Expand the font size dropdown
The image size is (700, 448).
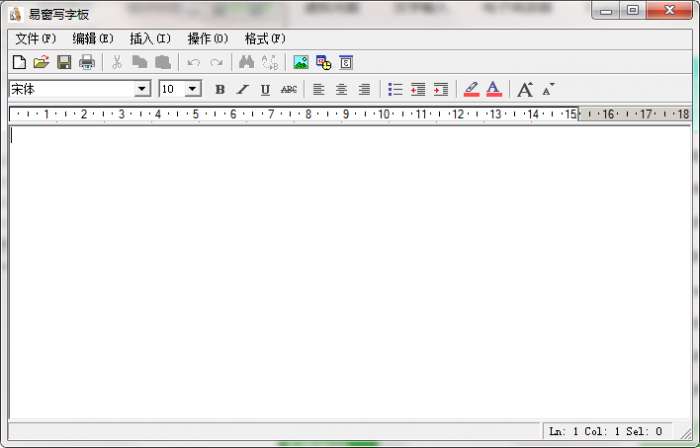click(192, 89)
